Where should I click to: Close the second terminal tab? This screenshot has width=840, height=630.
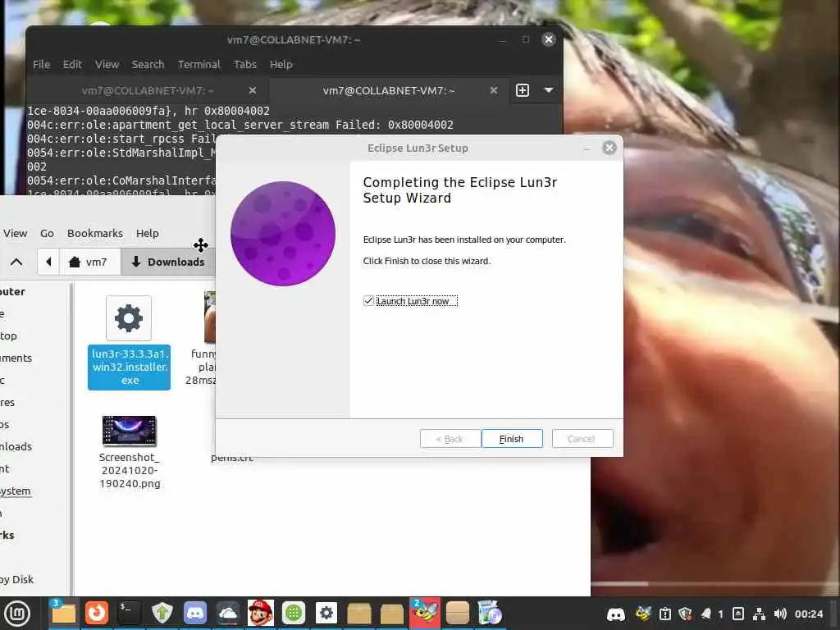493,90
